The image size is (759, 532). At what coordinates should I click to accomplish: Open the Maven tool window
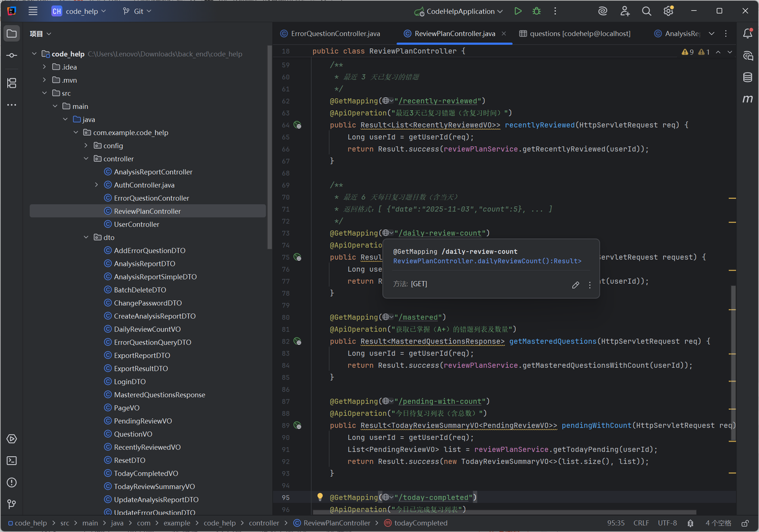(x=748, y=99)
